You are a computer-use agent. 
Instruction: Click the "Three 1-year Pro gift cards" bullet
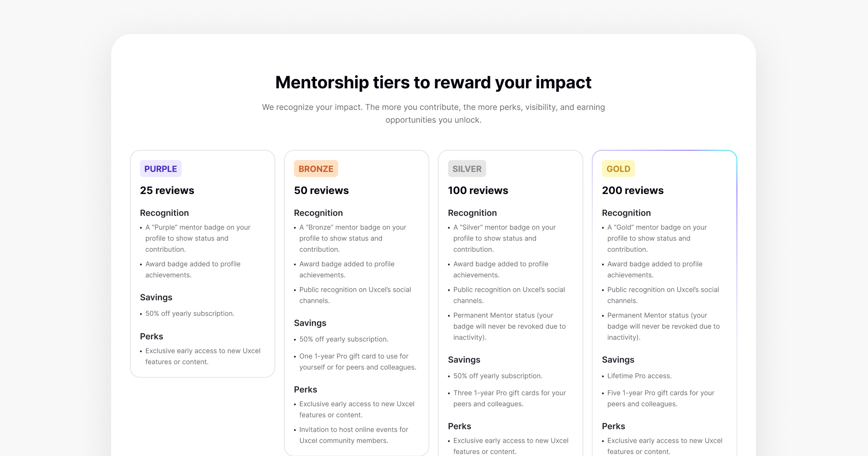(x=509, y=398)
